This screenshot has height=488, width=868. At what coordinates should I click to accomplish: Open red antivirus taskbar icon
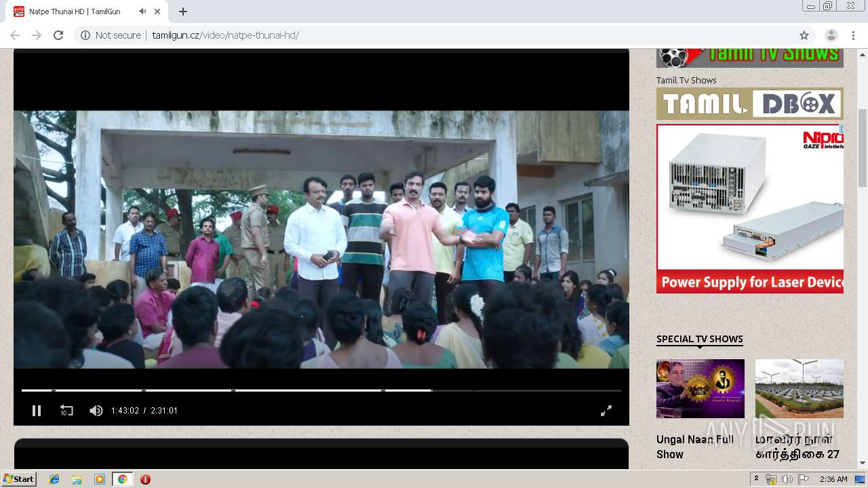tap(145, 479)
